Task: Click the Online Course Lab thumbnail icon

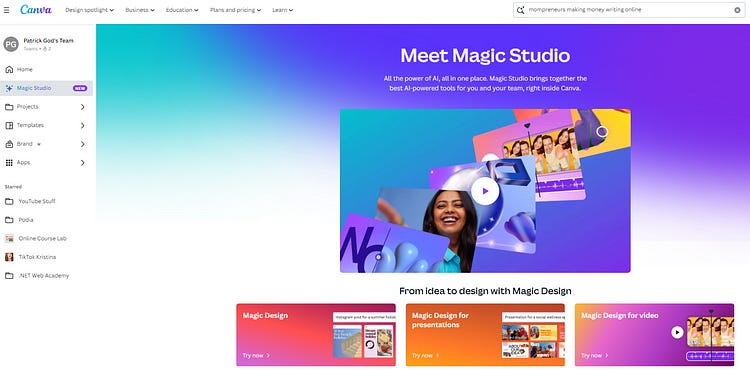Action: [x=9, y=239]
